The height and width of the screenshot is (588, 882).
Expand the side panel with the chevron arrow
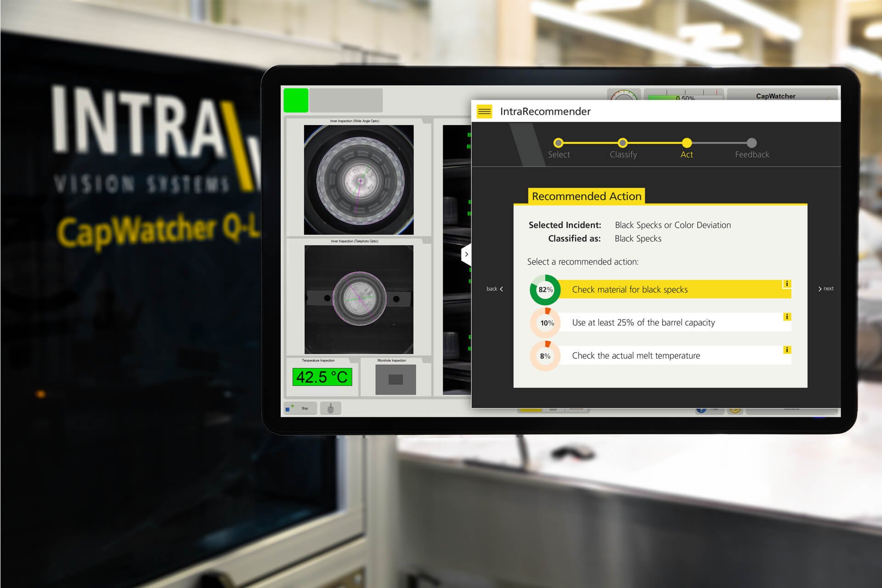[x=467, y=254]
